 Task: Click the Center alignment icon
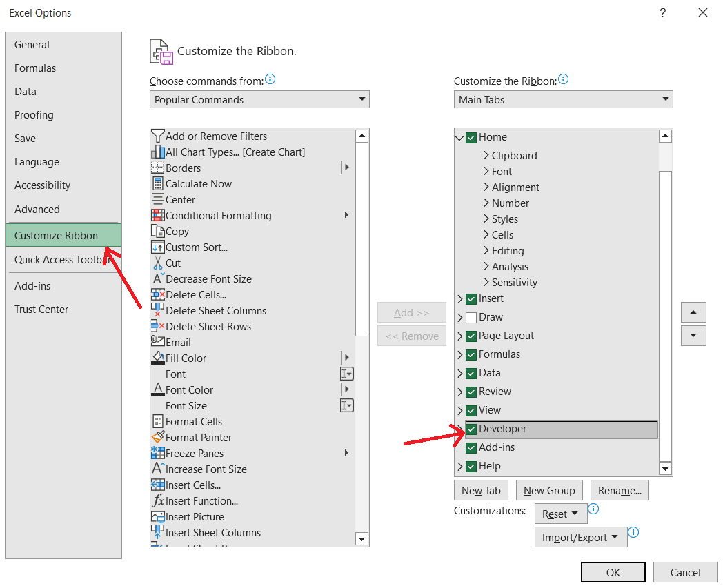(x=158, y=199)
